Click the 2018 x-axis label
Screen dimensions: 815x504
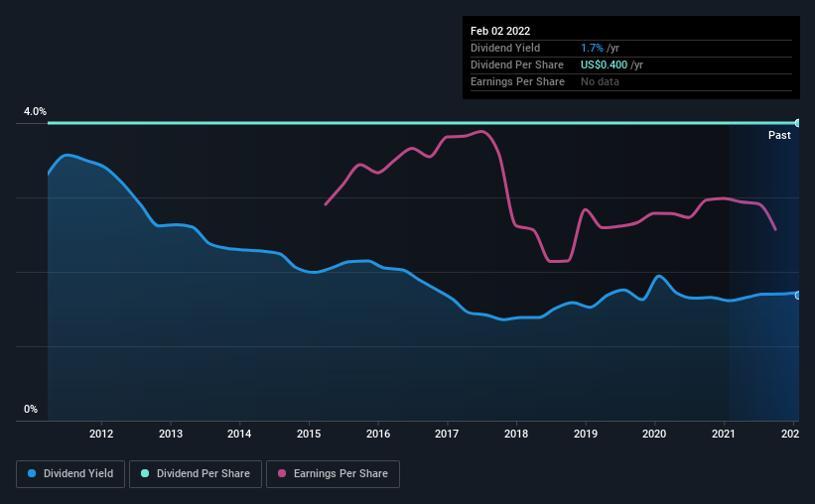coord(516,434)
